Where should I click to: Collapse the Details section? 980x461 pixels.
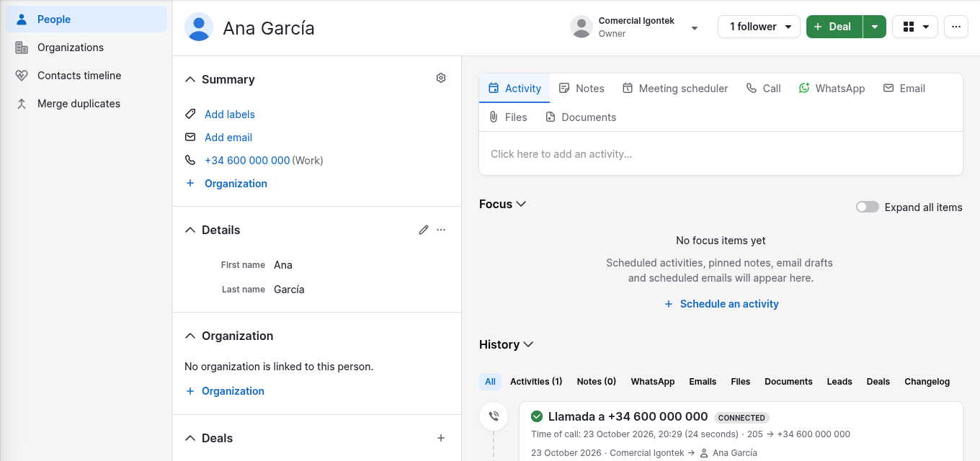pyautogui.click(x=190, y=230)
